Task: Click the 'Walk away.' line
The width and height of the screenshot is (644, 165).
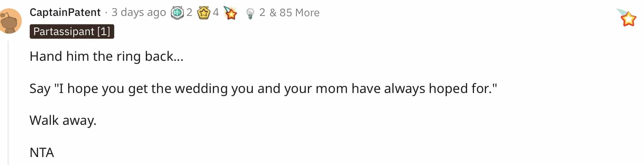Action: coord(63,120)
